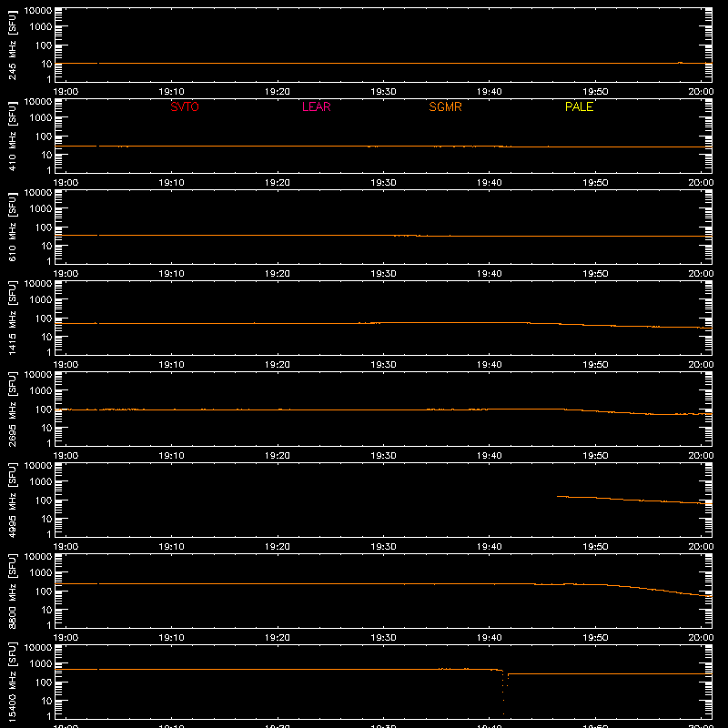Click the 19:50 tick label below 1415 MHz plot
Image resolution: width=728 pixels, height=728 pixels.
(595, 365)
